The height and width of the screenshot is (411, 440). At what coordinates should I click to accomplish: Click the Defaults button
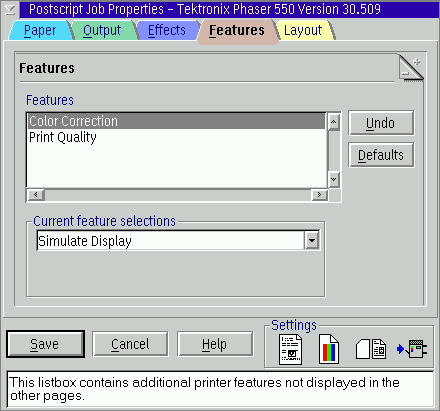tap(381, 155)
